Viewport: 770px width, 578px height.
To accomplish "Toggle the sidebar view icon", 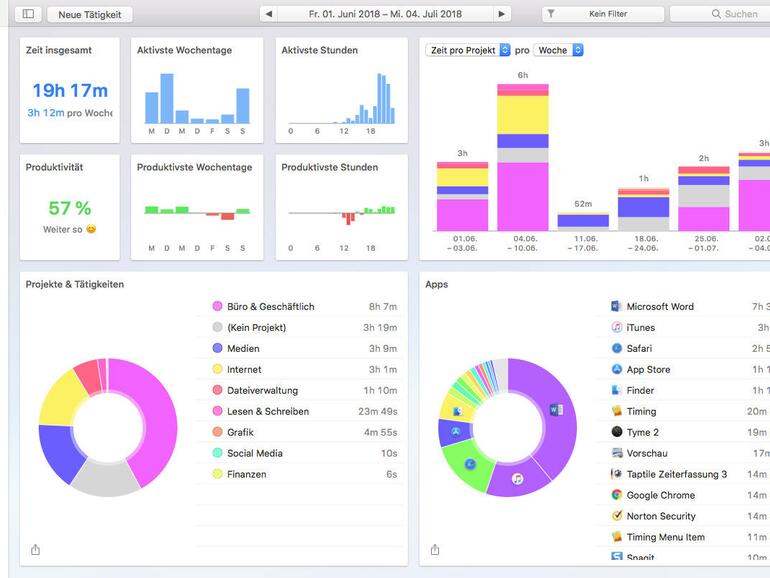I will click(x=28, y=14).
